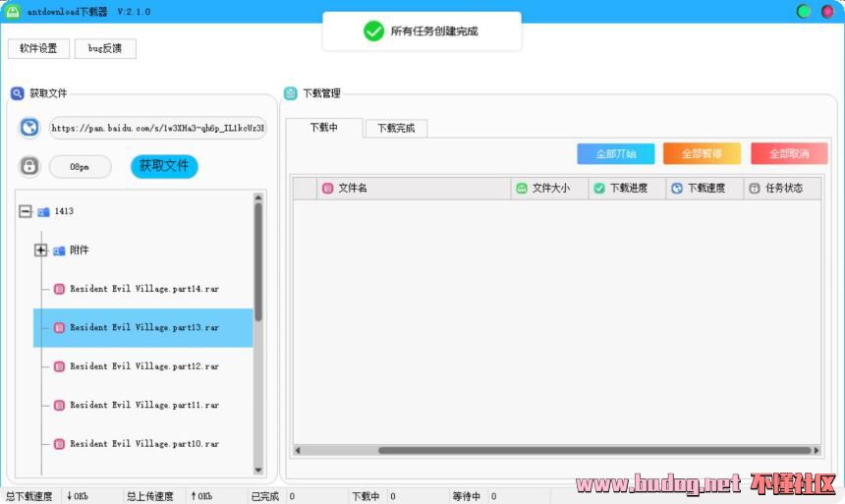
Task: Click the 已完成 status label
Action: [265, 496]
